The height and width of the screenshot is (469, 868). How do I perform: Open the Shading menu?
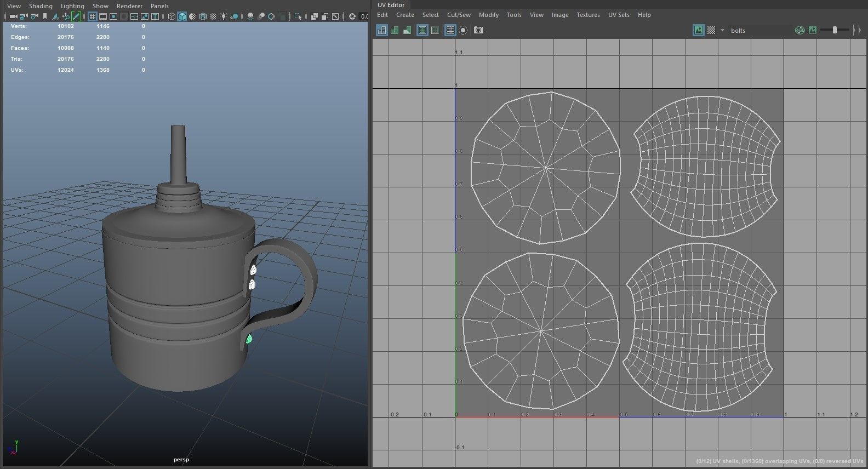[x=41, y=6]
